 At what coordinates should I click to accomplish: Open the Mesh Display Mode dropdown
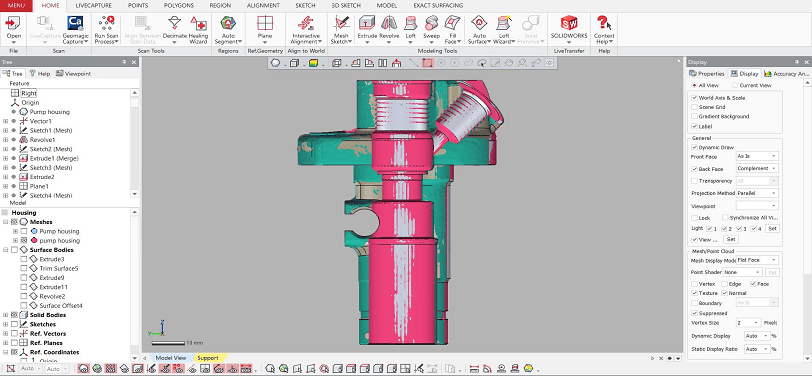757,260
